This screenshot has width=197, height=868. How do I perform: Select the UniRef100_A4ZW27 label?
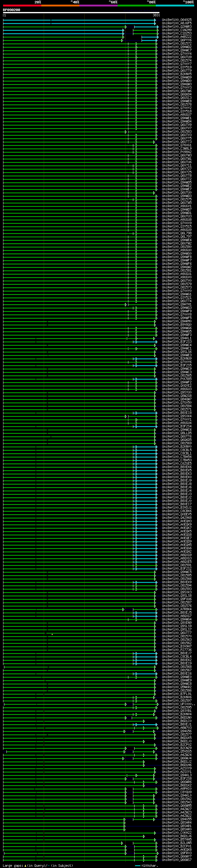click(177, 809)
